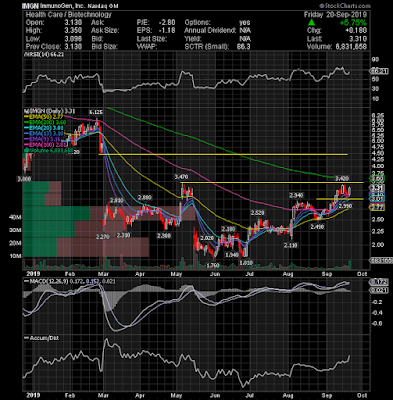Click the pink EMA(100) legend entry

pos(45,145)
